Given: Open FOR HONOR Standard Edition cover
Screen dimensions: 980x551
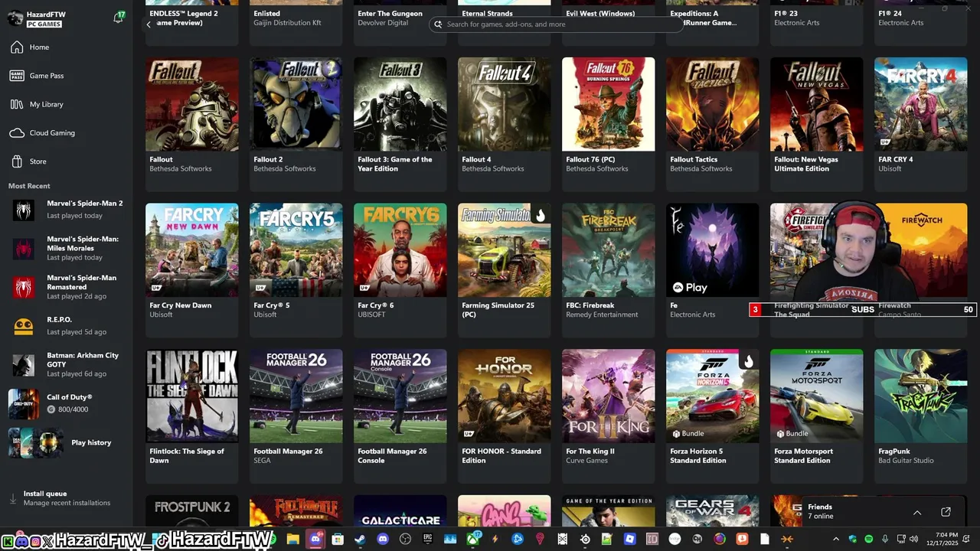Looking at the screenshot, I should point(504,396).
